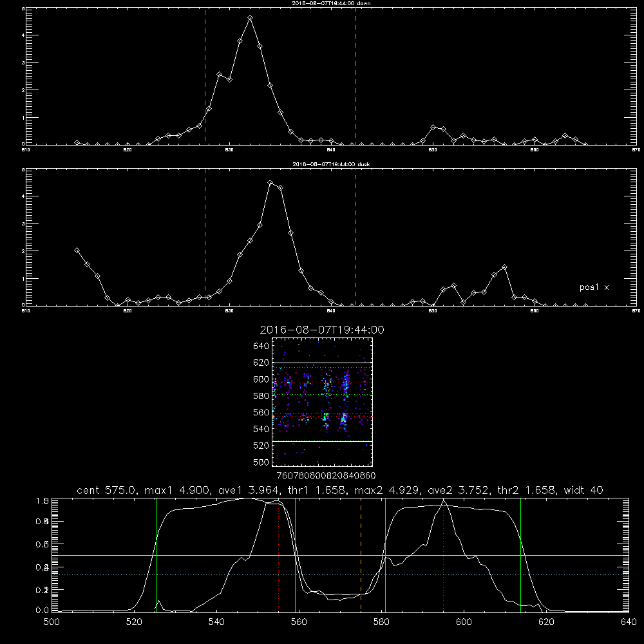Click the red dotted line at 555
This screenshot has height=644, width=644.
click(x=278, y=556)
